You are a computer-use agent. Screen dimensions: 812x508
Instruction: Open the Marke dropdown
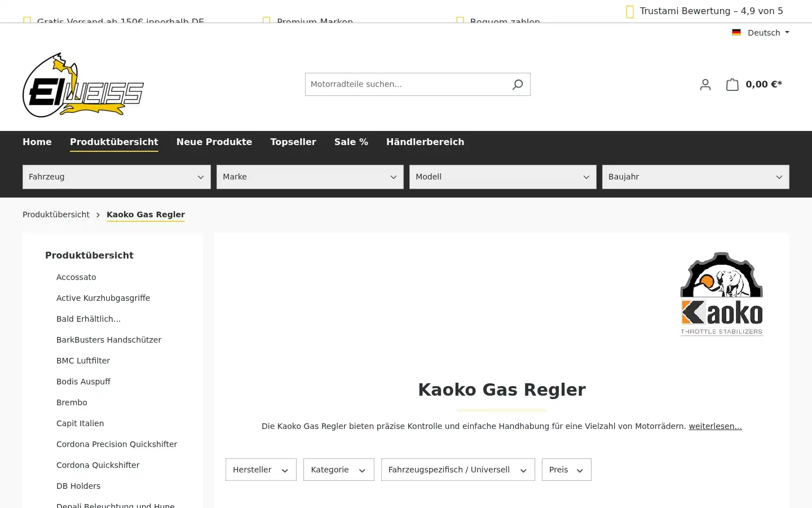point(310,177)
